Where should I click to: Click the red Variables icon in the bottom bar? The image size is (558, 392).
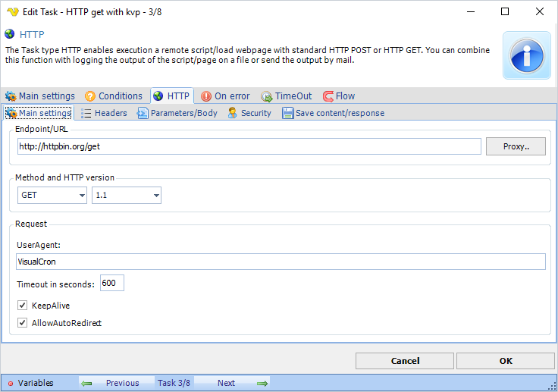coord(11,384)
